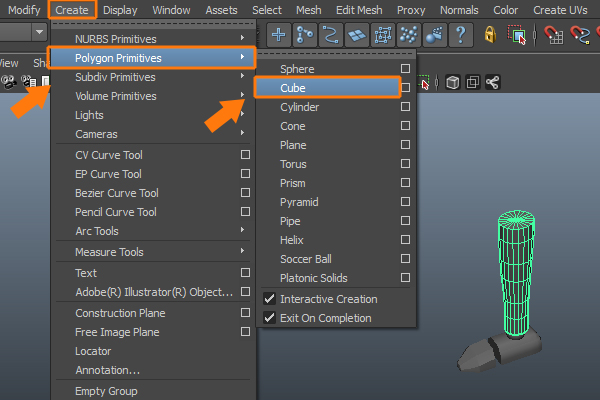Open the menu set dropdown arrow
Screen dimensions: 600x400
coord(39,32)
